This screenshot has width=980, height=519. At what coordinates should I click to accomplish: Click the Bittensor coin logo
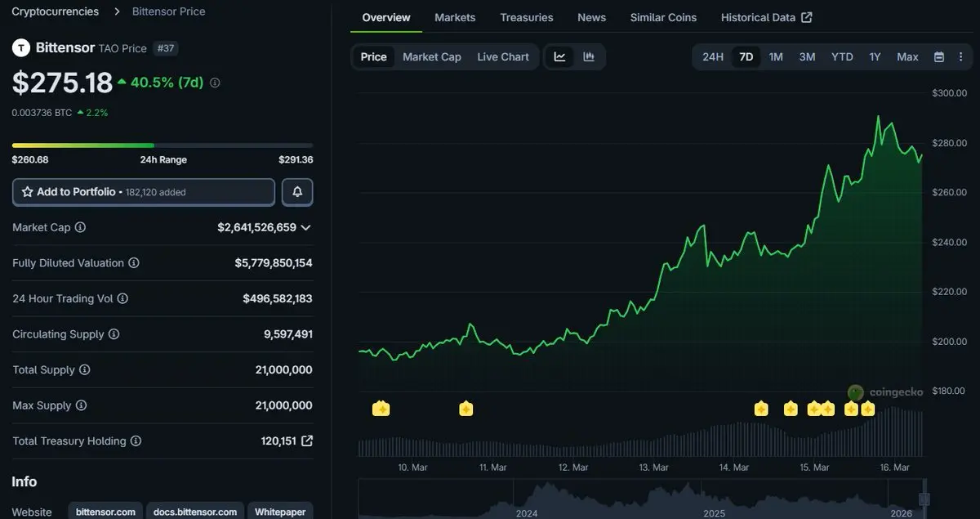20,48
